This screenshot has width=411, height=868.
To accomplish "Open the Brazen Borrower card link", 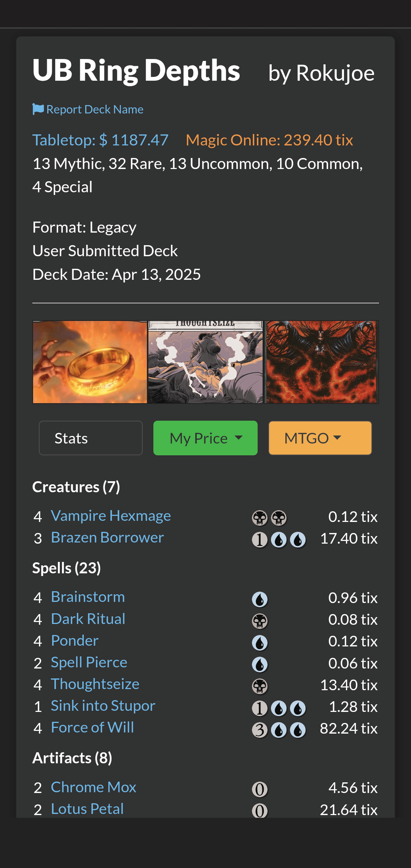I will click(107, 538).
